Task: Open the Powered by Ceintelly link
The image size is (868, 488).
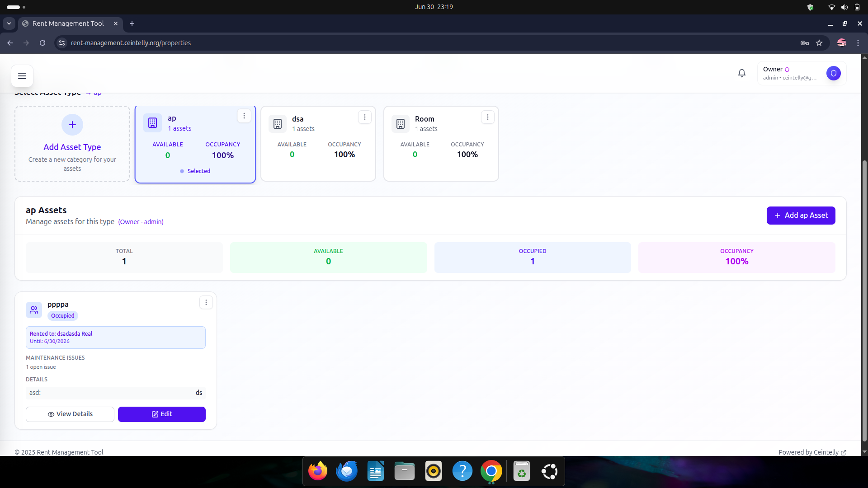Action: (x=812, y=452)
